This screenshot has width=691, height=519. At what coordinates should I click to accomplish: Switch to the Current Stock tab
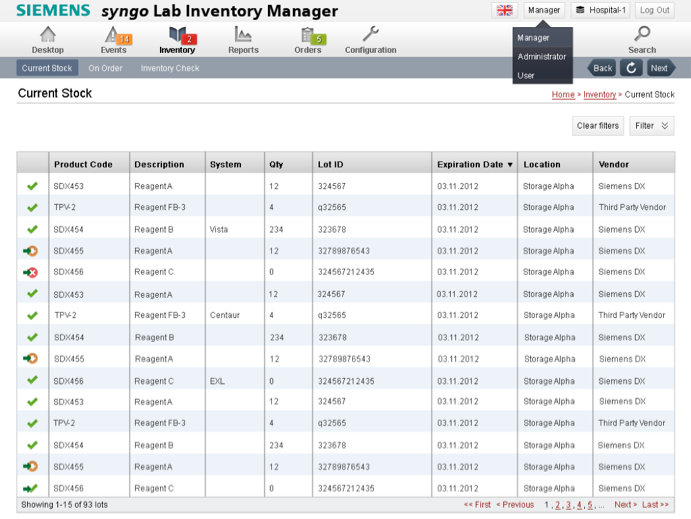point(47,68)
